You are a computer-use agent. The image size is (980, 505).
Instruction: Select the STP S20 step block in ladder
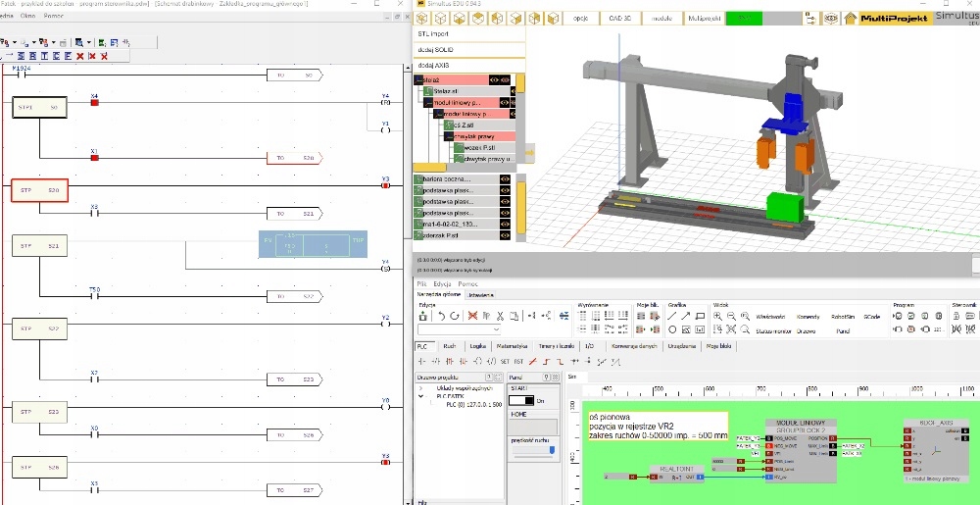click(39, 190)
